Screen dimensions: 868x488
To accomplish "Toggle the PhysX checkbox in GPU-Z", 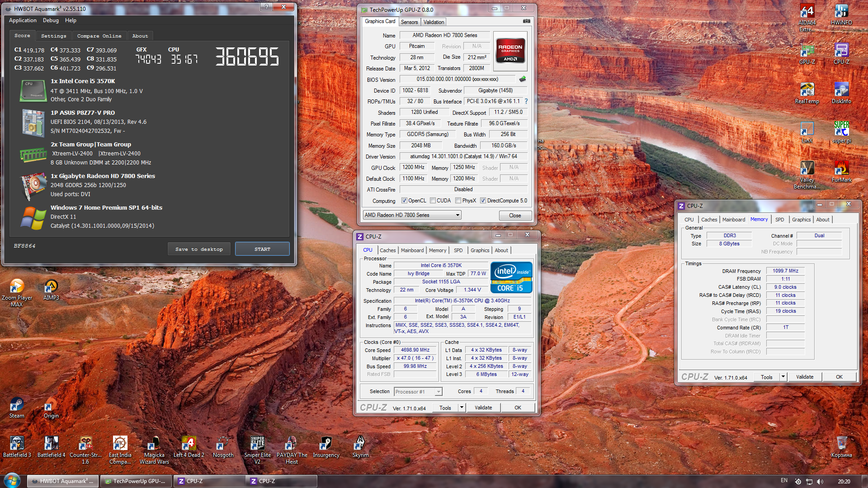I will coord(458,201).
